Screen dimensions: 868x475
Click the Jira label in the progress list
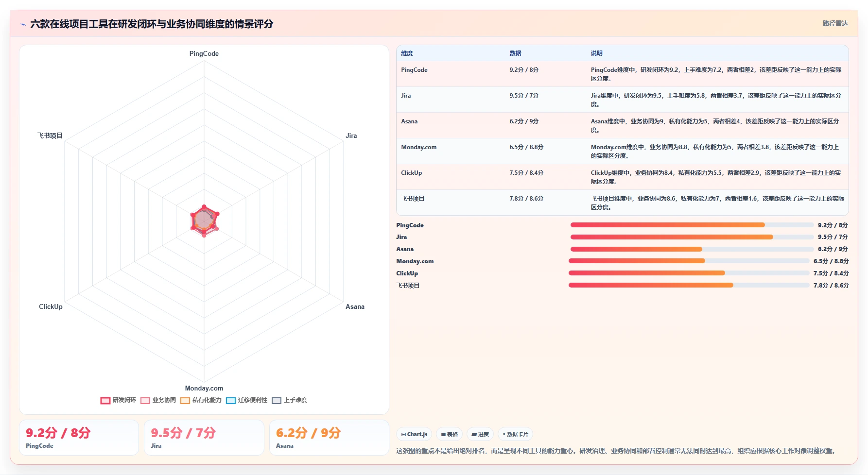(401, 237)
